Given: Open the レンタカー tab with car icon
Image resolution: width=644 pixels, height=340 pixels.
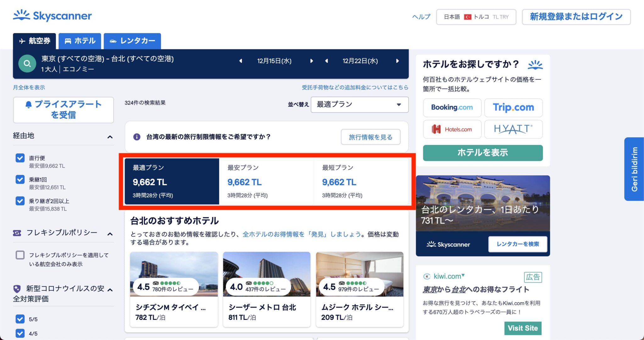Looking at the screenshot, I should [132, 41].
